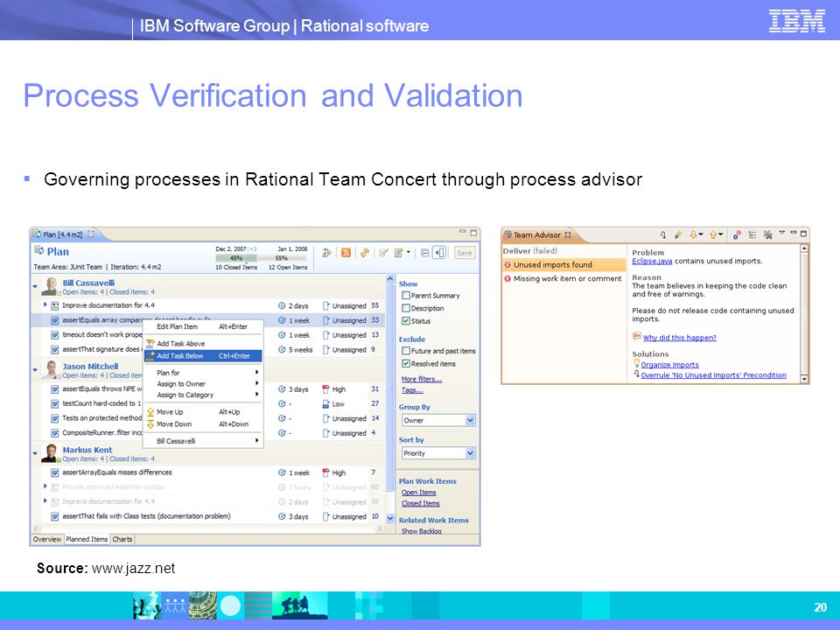Choose Add Task Above from context menu

click(203, 344)
